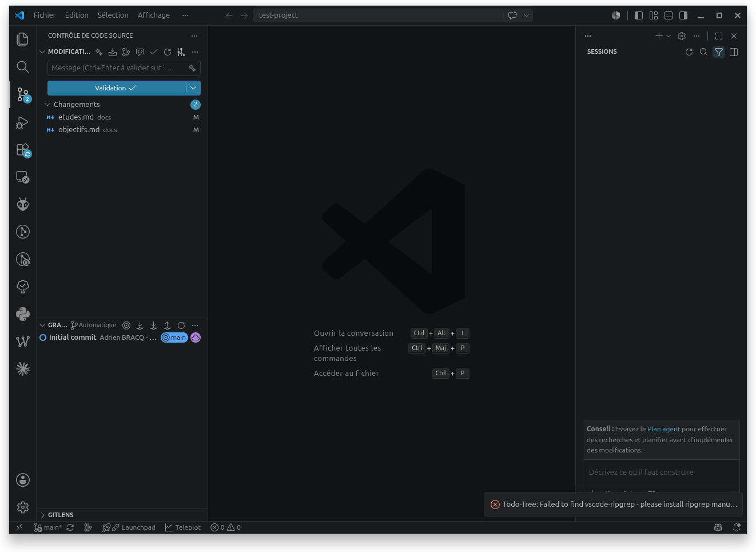This screenshot has height=552, width=756.
Task: Open the chat settings gear in the Sessions panel
Action: (x=682, y=36)
